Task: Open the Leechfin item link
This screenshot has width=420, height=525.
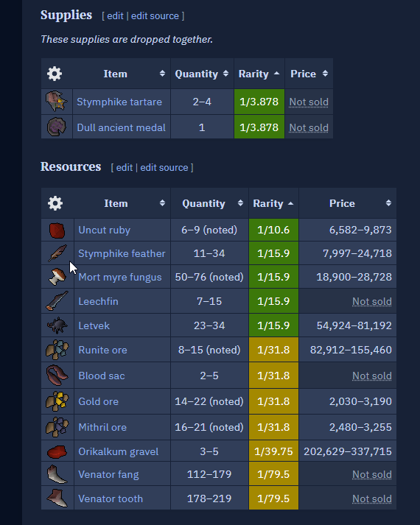Action: [98, 301]
